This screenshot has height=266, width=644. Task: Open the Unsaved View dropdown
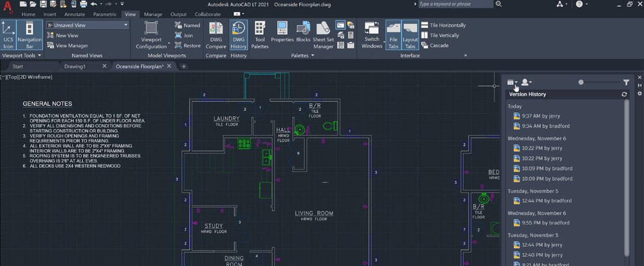pyautogui.click(x=88, y=25)
